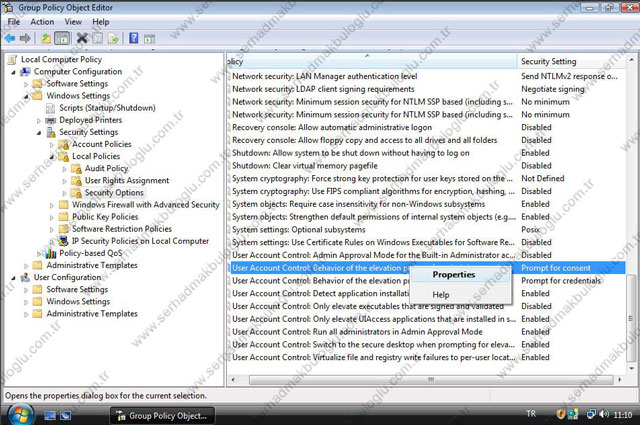Click the 'Negotiate signing' setting value
Viewport: 640px width, 425px height.
(x=553, y=89)
